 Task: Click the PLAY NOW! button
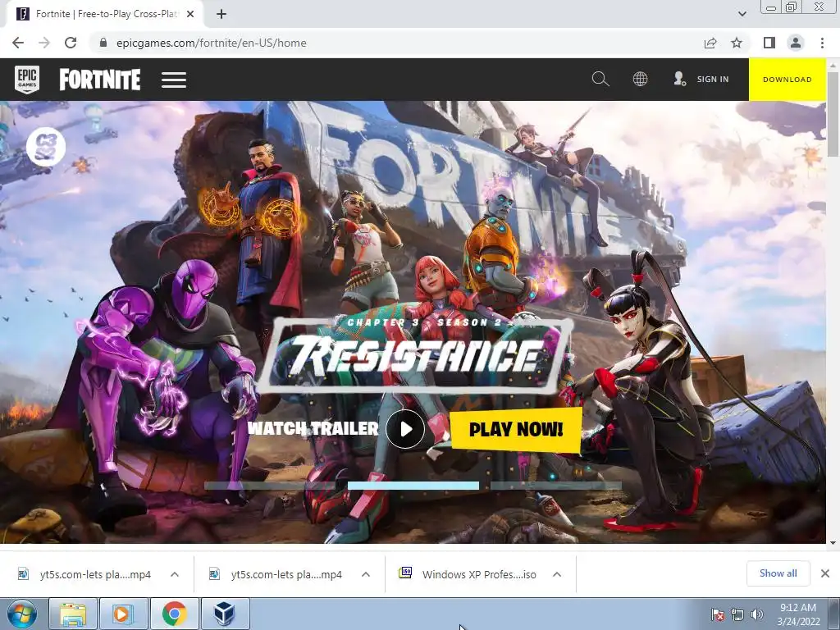pyautogui.click(x=516, y=429)
